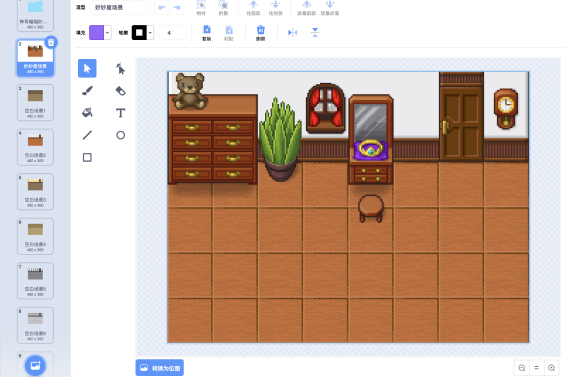The height and width of the screenshot is (377, 569).
Task: Select the circle tool
Action: (120, 135)
